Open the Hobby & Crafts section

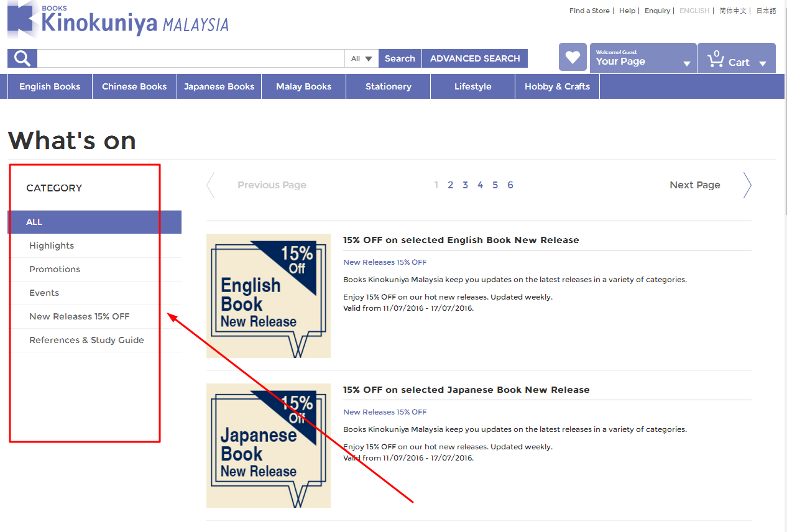tap(557, 86)
